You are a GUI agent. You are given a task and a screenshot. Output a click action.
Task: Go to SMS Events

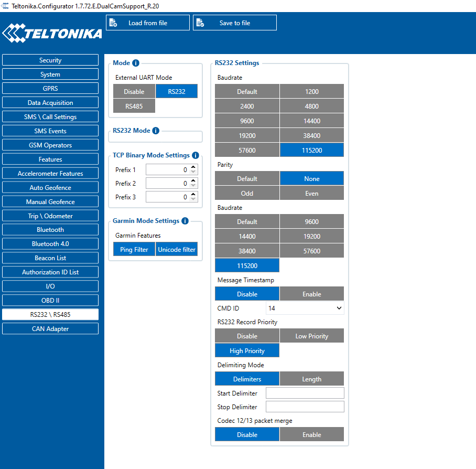50,131
